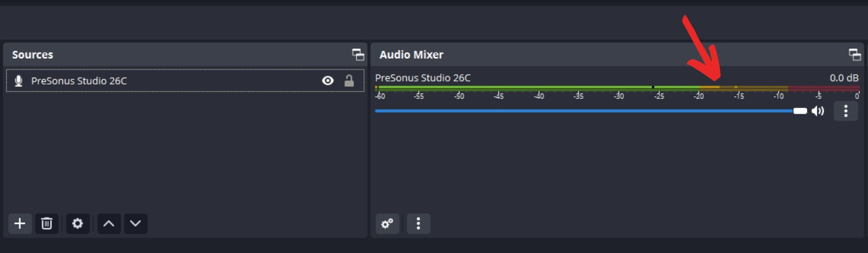Open source properties gear icon
This screenshot has height=253, width=868.
(x=78, y=224)
